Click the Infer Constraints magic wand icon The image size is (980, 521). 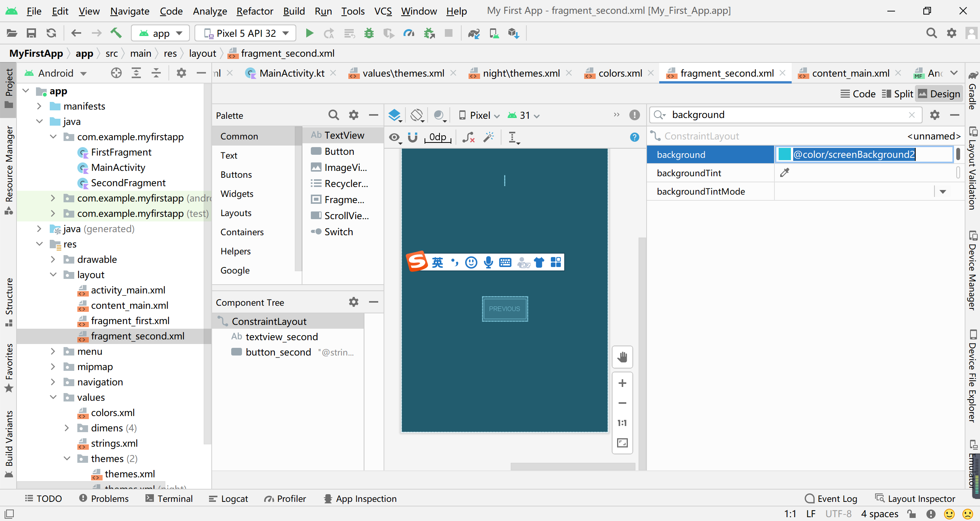(x=489, y=137)
